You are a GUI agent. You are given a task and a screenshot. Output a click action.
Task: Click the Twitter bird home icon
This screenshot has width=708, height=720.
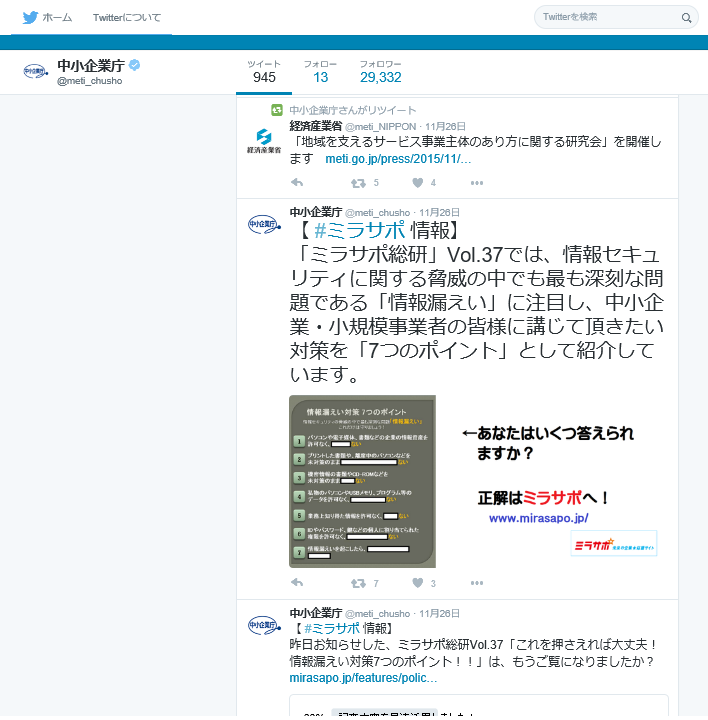[30, 17]
